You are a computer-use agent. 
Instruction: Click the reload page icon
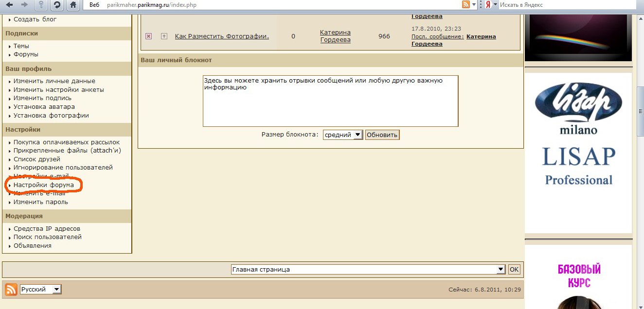pyautogui.click(x=57, y=5)
